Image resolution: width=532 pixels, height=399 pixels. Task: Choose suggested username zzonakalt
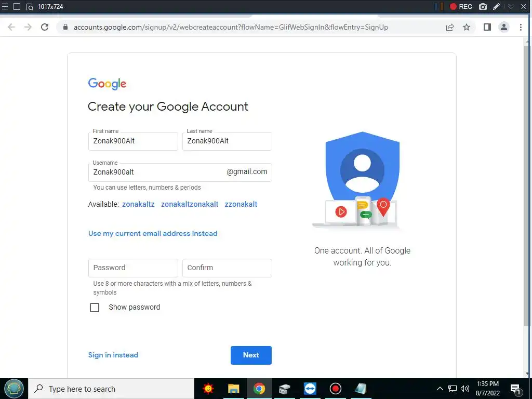241,204
